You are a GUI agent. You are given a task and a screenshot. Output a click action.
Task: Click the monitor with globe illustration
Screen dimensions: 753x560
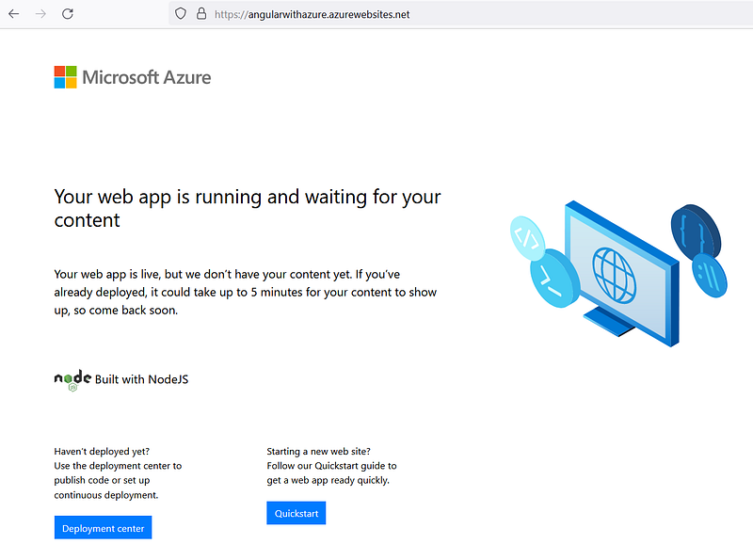[622, 273]
